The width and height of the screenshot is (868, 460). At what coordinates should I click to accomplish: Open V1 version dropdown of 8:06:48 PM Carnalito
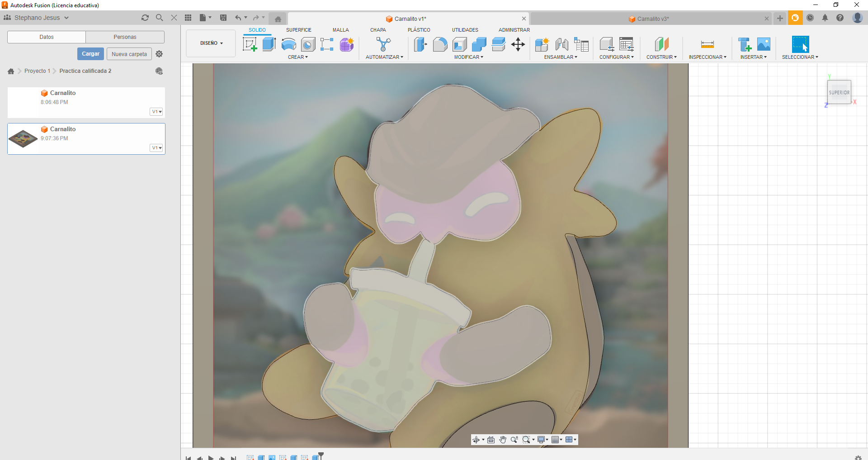pyautogui.click(x=156, y=112)
